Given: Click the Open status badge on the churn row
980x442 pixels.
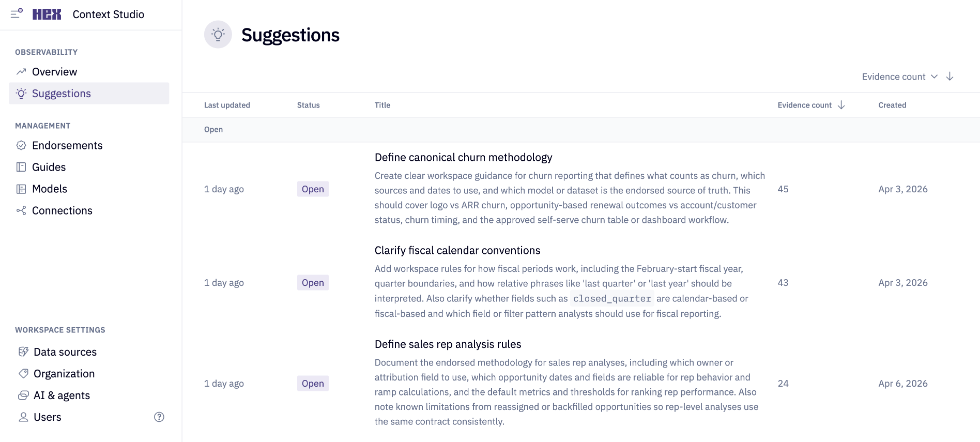Looking at the screenshot, I should tap(312, 189).
